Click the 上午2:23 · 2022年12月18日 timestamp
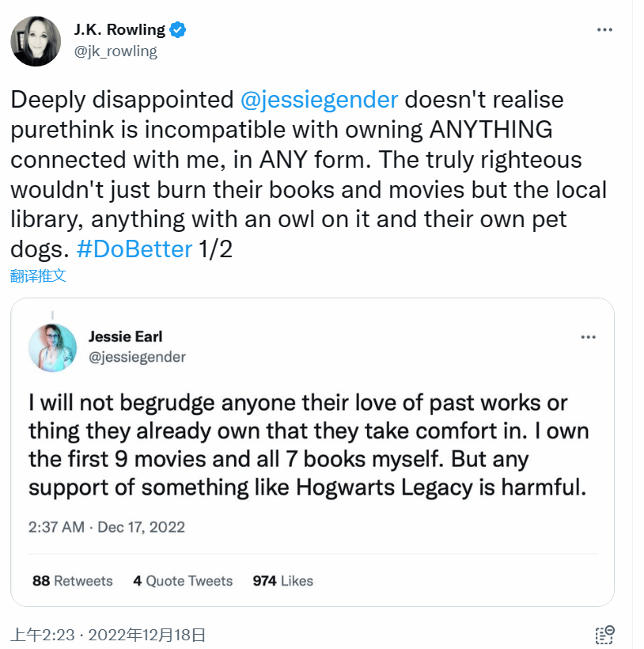The image size is (644, 649). (108, 634)
